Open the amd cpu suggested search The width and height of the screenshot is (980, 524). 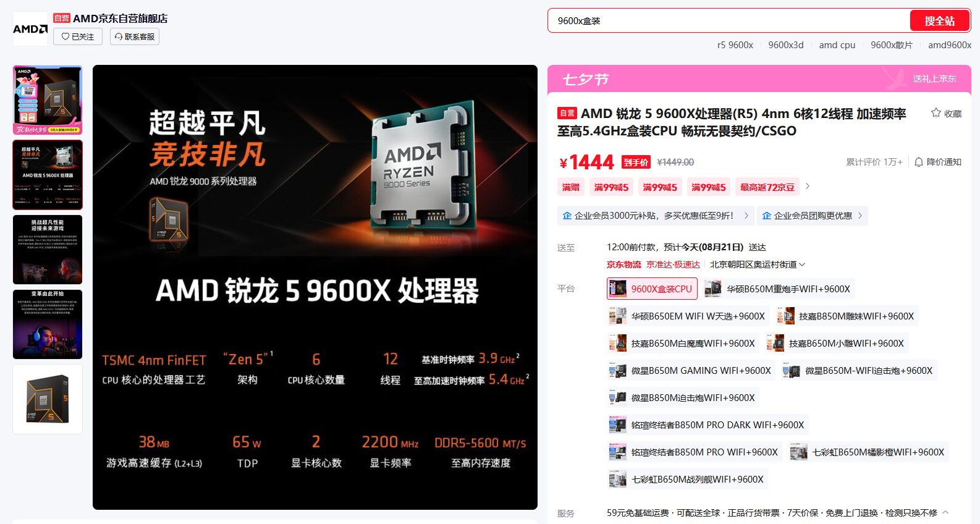pyautogui.click(x=837, y=45)
